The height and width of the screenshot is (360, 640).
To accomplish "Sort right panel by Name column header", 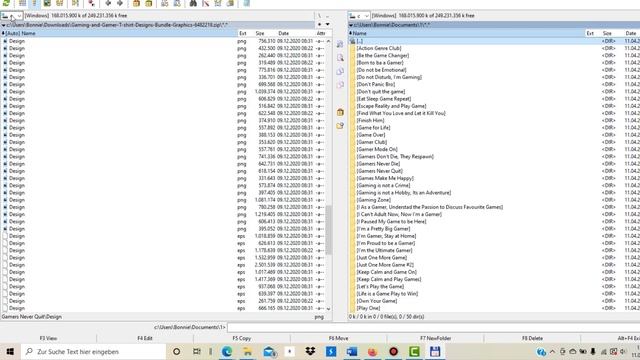I will (x=467, y=33).
